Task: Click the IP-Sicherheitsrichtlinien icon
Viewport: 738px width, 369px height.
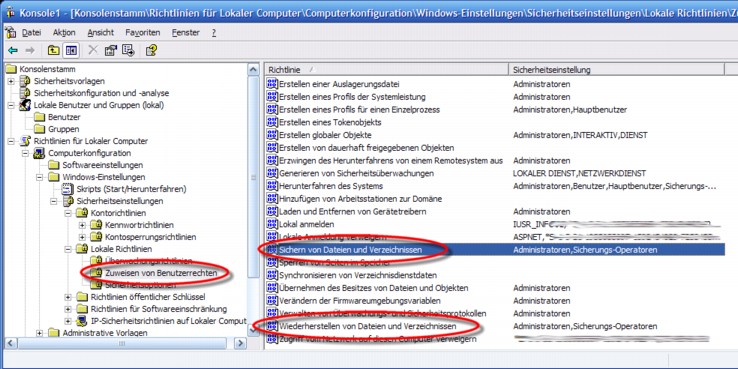Action: pyautogui.click(x=83, y=321)
